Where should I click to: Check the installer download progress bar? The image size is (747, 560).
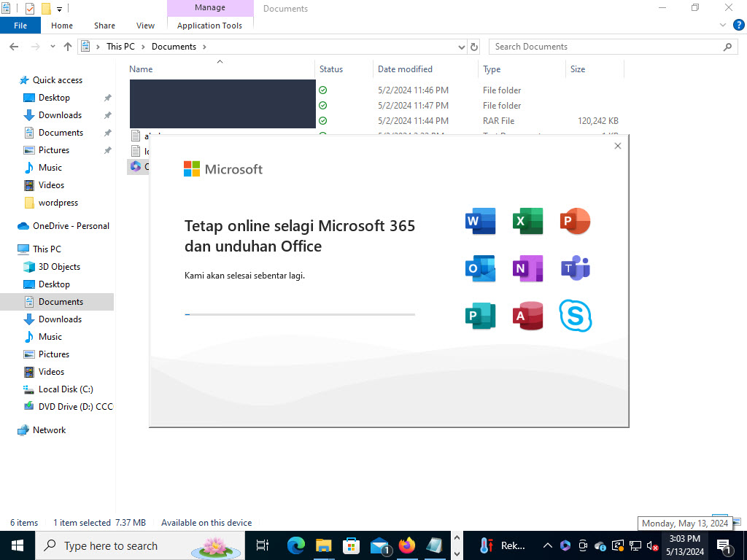coord(299,314)
